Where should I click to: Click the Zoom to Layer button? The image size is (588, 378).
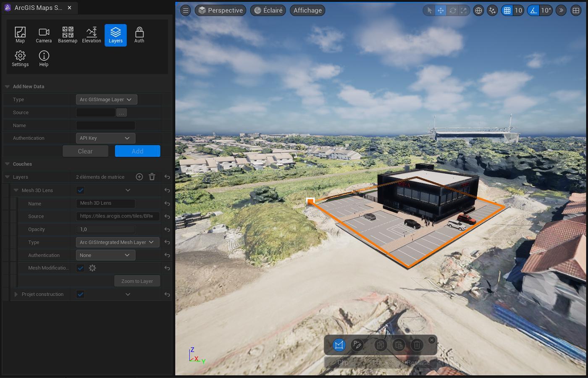tap(137, 281)
